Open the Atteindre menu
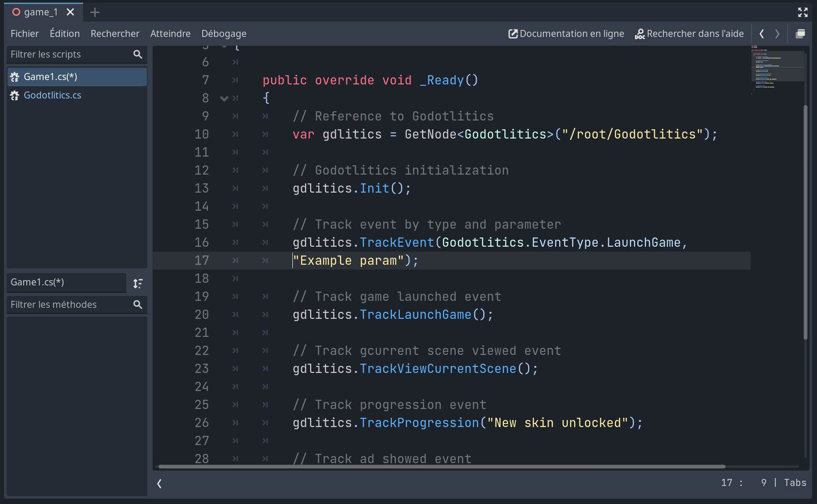Image resolution: width=817 pixels, height=504 pixels. click(x=170, y=33)
